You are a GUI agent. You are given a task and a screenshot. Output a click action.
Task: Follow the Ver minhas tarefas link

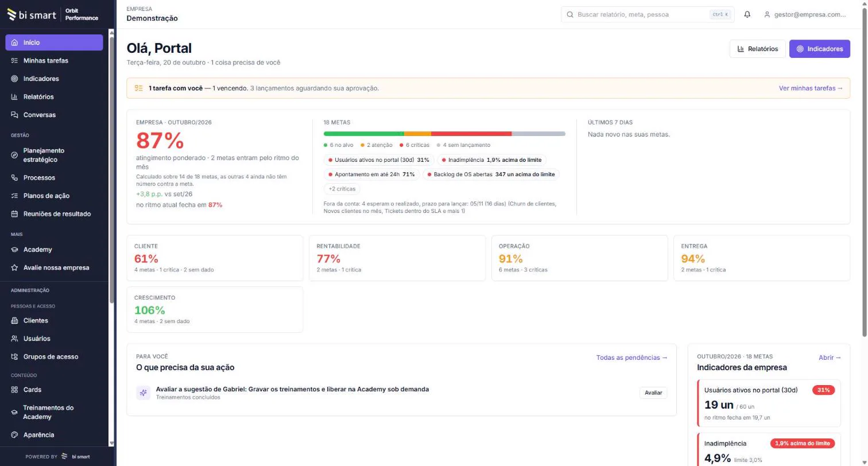pos(811,88)
